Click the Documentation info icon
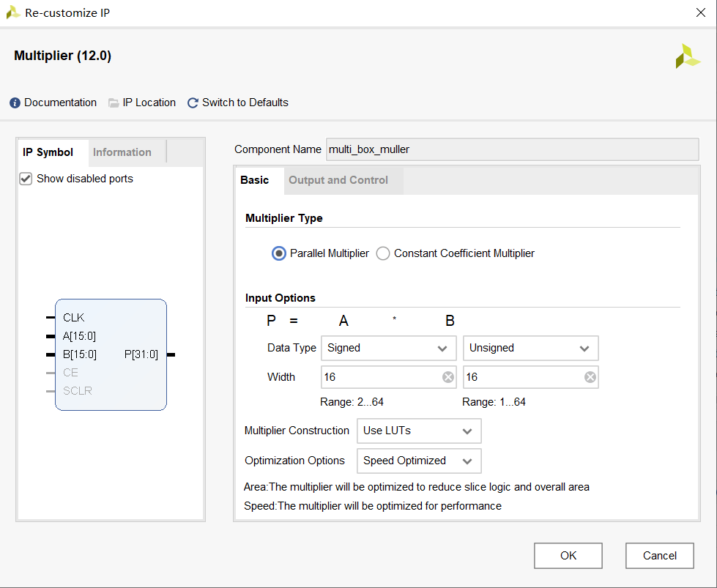Viewport: 717px width, 588px height. 15,103
